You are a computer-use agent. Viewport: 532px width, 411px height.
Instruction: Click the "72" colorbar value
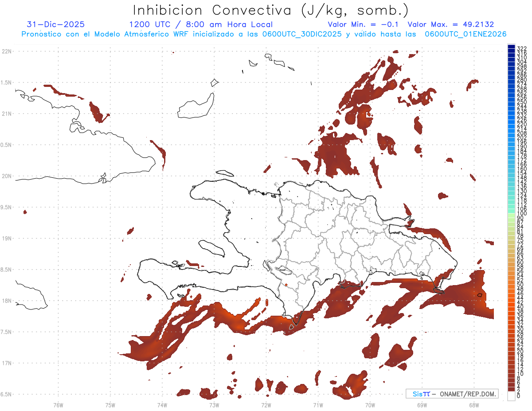point(520,244)
